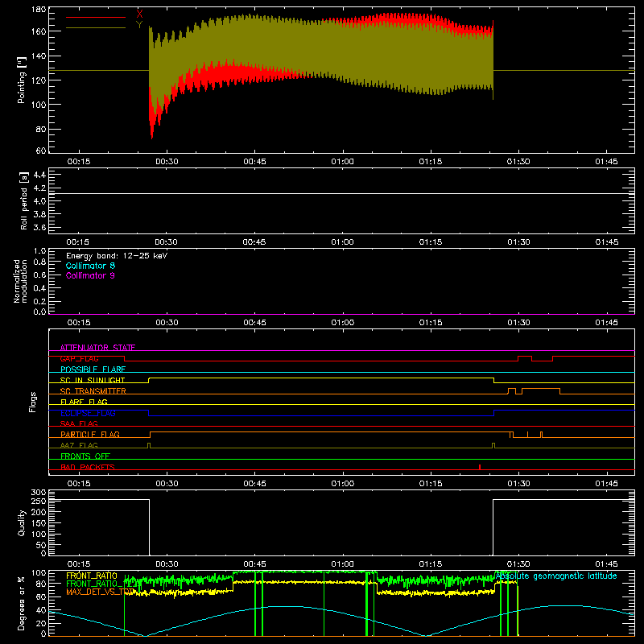Viewport: 644px width, 644px height.
Task: Click the yellow FLARE_FLAG label
Action: (x=84, y=402)
